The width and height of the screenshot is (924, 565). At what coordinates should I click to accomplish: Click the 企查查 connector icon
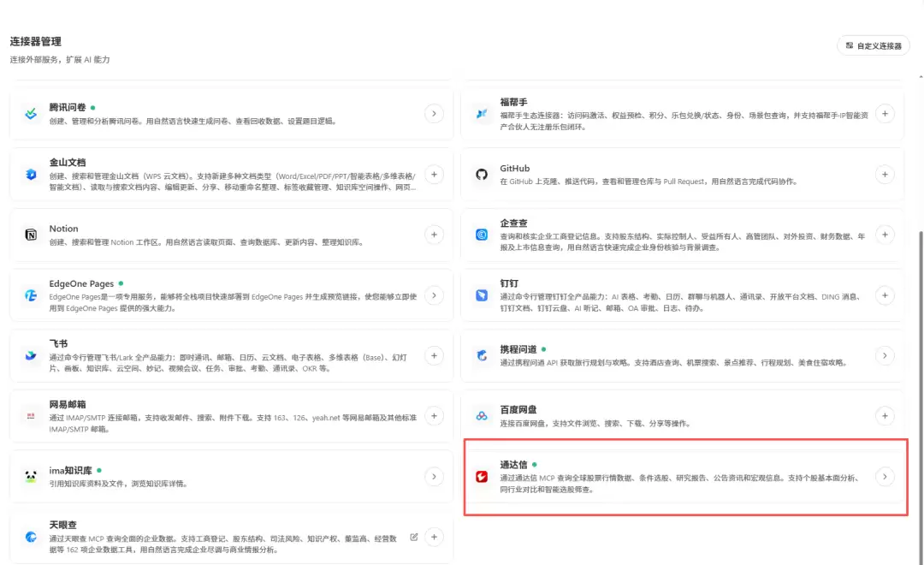tap(482, 235)
